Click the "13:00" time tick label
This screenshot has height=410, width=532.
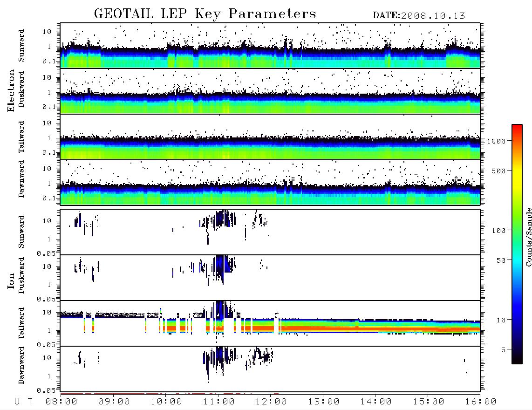tap(324, 402)
